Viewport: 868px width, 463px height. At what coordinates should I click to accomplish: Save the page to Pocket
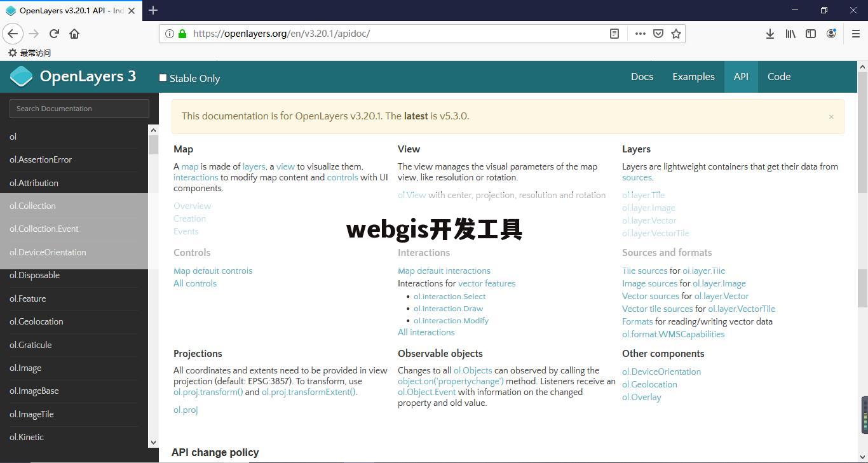(x=658, y=34)
